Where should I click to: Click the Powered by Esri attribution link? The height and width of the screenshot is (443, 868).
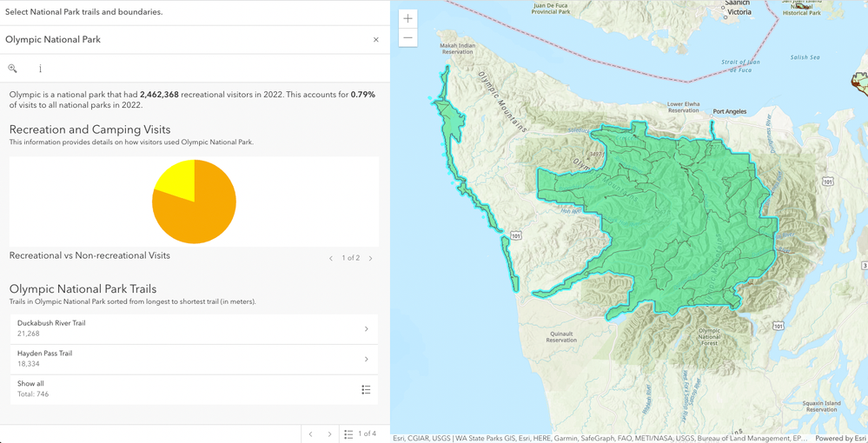(x=839, y=439)
